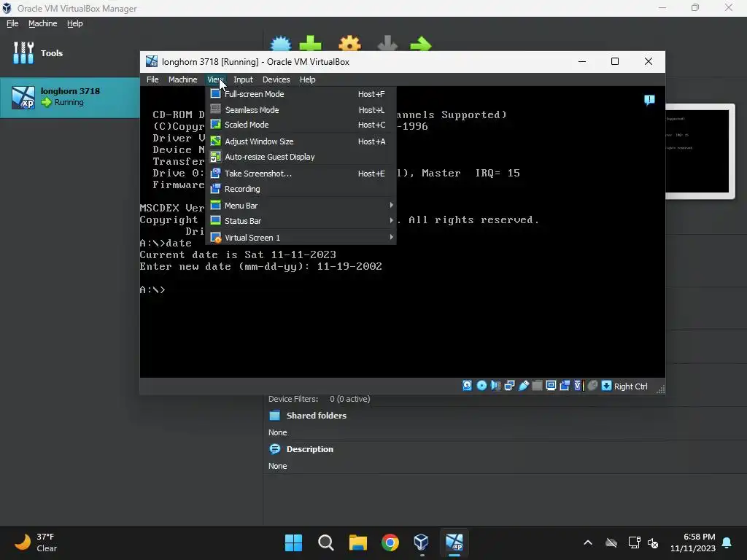Close the open View menu

(215, 79)
